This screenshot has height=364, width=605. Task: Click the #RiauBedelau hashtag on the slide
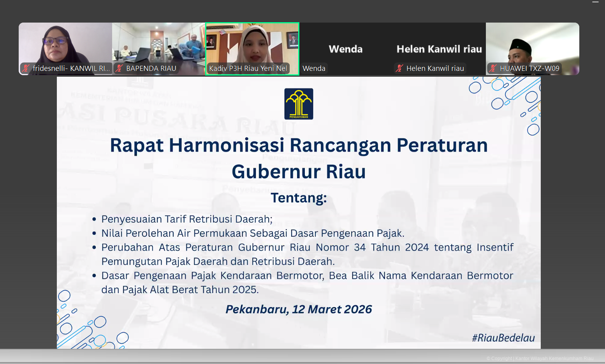[x=504, y=338]
